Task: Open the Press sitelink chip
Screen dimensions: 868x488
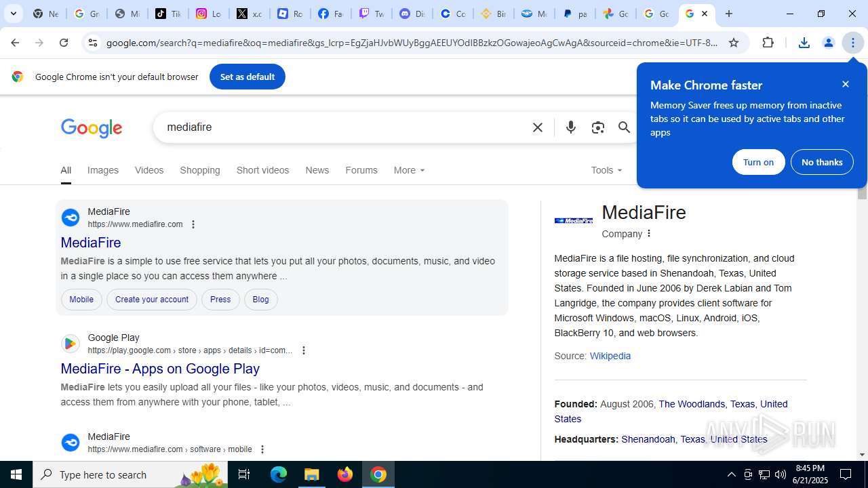Action: [x=220, y=300]
